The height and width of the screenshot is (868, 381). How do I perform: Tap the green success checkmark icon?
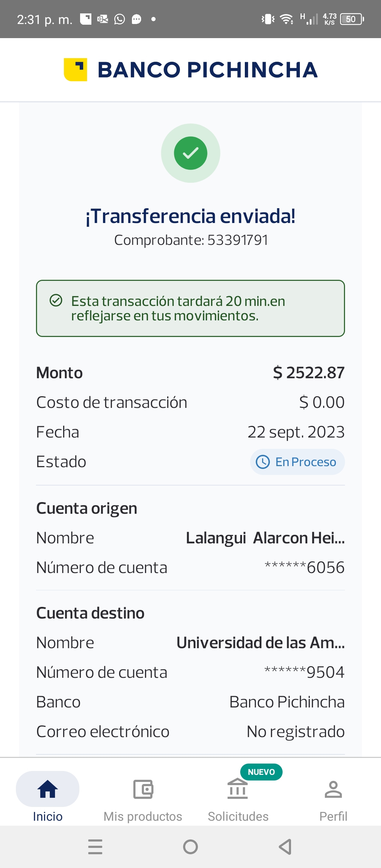[x=190, y=153]
